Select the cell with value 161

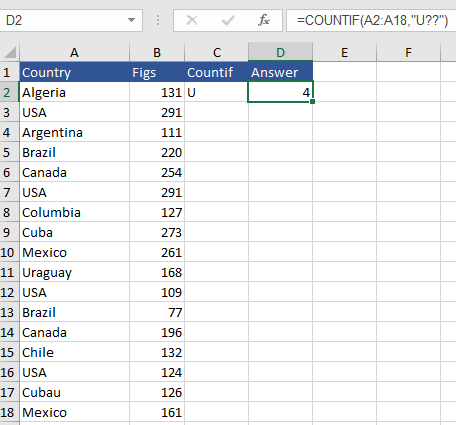(x=157, y=412)
